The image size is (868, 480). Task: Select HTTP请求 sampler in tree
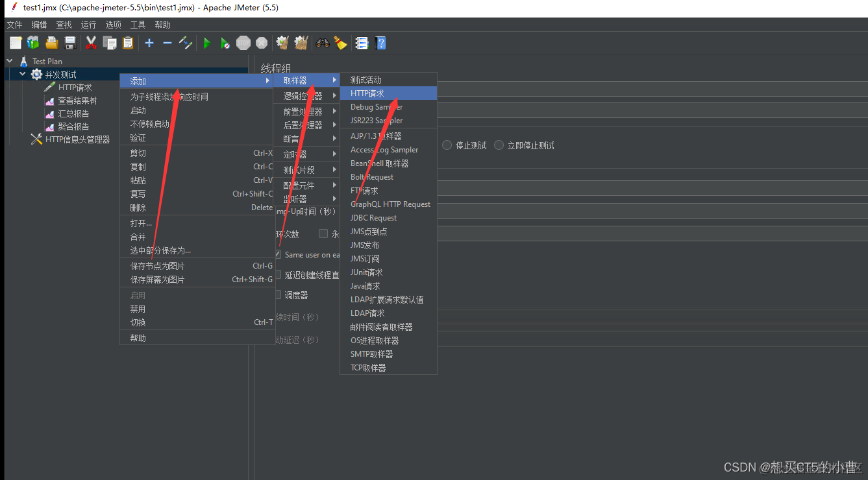[75, 88]
